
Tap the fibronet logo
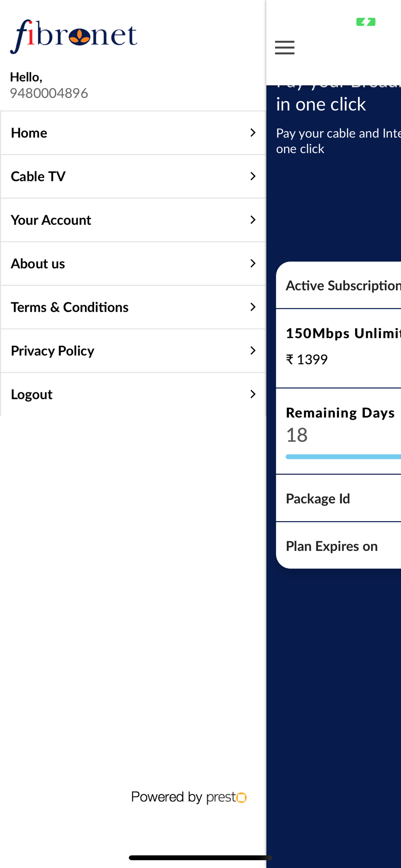pyautogui.click(x=74, y=36)
